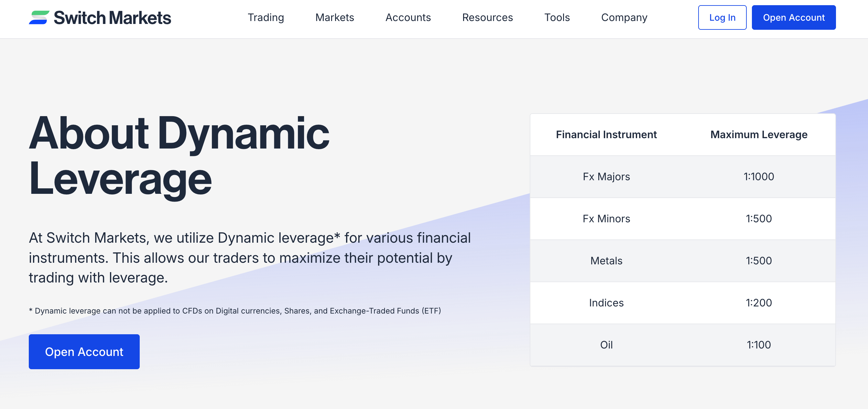
Task: Expand the Resources menu item
Action: click(x=487, y=17)
